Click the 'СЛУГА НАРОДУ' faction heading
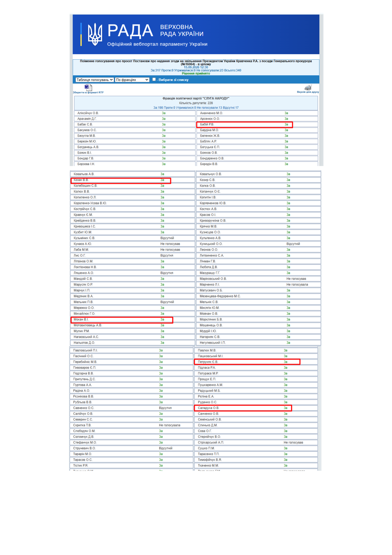This screenshot has height=555, width=392. pos(196,98)
